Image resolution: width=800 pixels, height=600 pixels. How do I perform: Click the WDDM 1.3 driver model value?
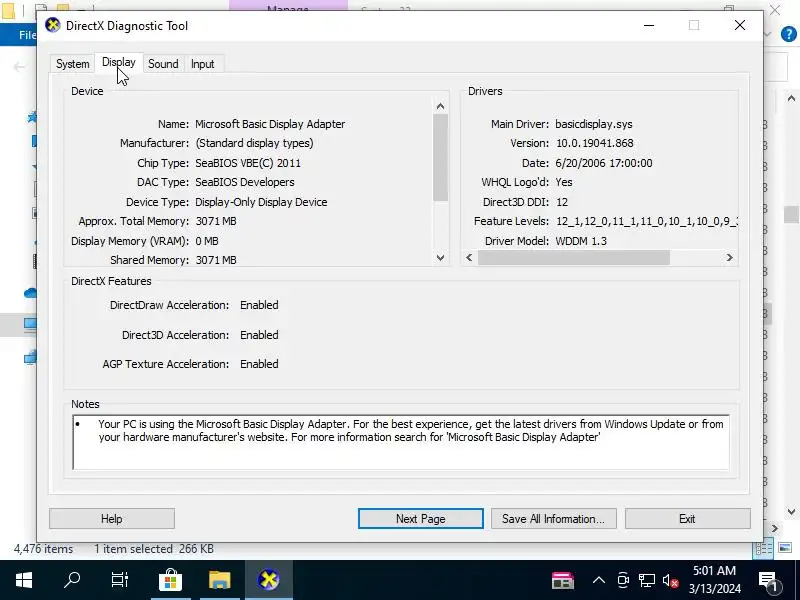[x=581, y=241]
